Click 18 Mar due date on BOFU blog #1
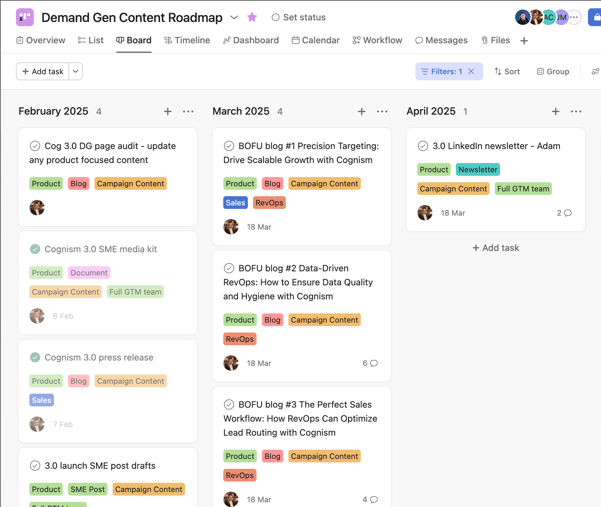Screen dimensions: 601x507 tap(259, 227)
